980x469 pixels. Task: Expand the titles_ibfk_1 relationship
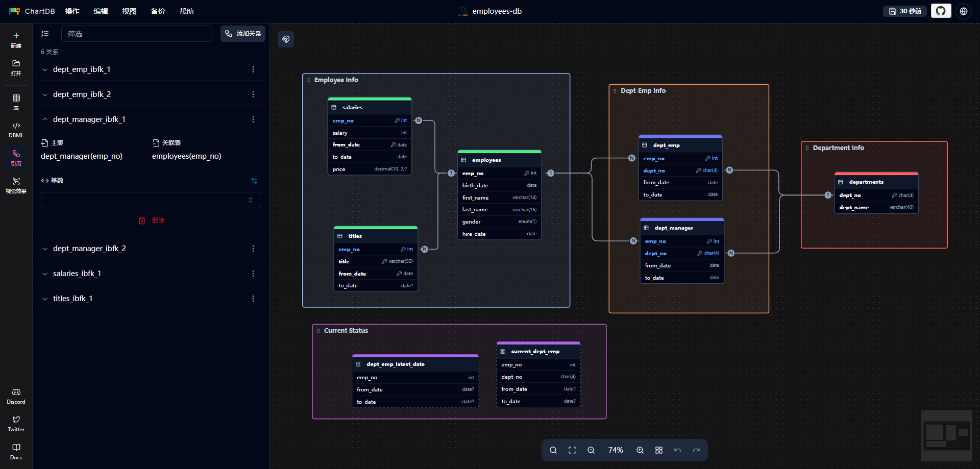pyautogui.click(x=45, y=299)
